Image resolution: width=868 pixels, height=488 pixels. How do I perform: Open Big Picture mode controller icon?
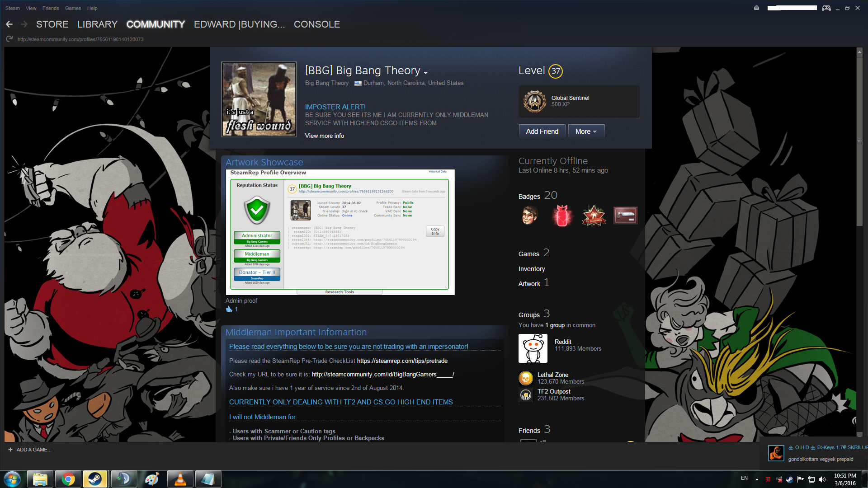826,8
